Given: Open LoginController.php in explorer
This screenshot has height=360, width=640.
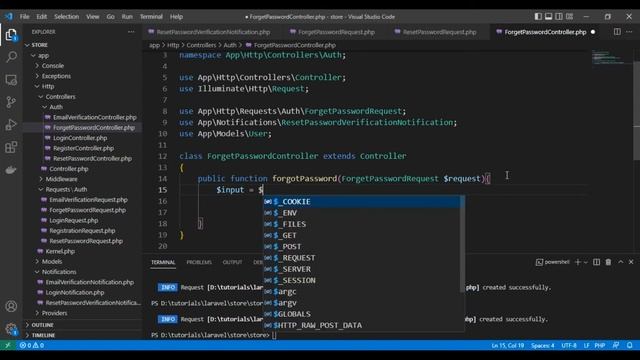Looking at the screenshot, I should [80, 138].
